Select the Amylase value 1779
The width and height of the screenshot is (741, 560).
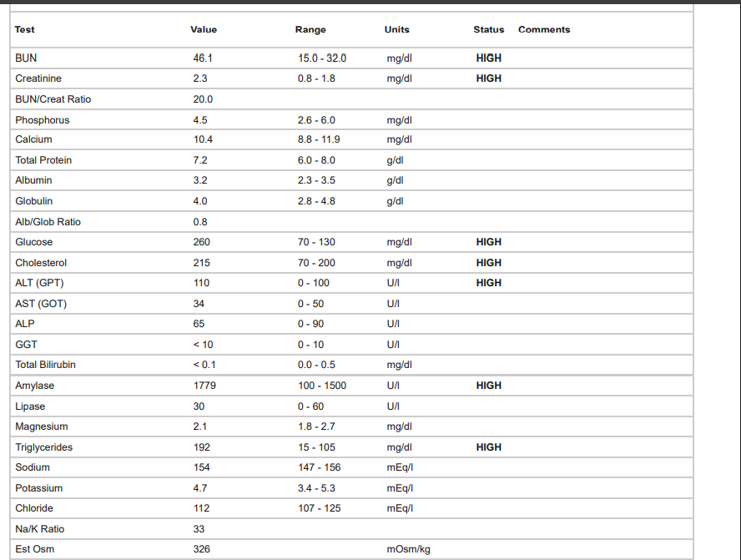(204, 386)
